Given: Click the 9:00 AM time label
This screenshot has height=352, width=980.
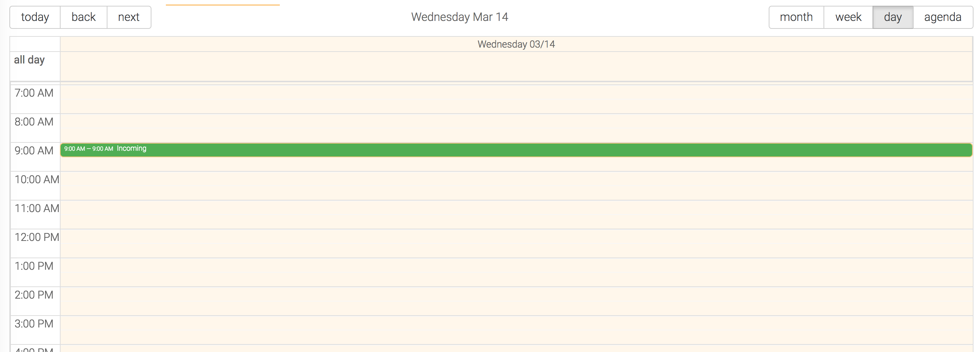Looking at the screenshot, I should [34, 150].
